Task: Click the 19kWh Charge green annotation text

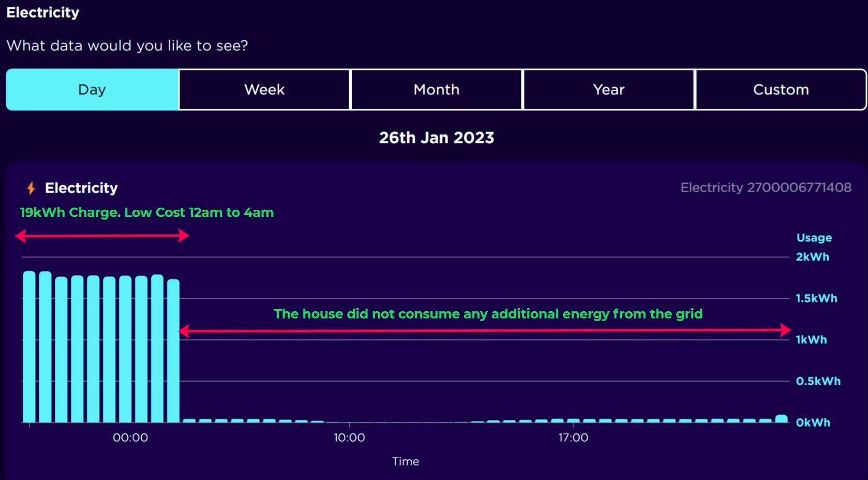Action: click(x=147, y=212)
